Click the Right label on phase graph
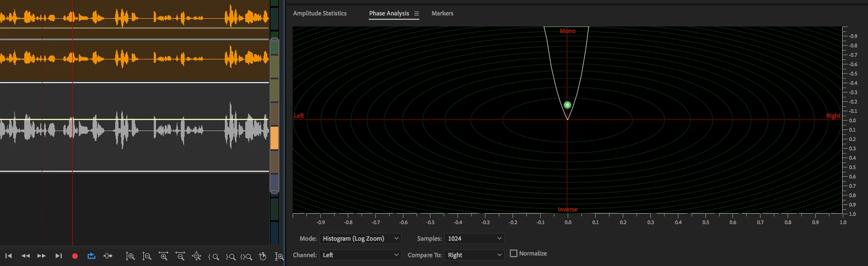This screenshot has height=266, width=868. [833, 116]
